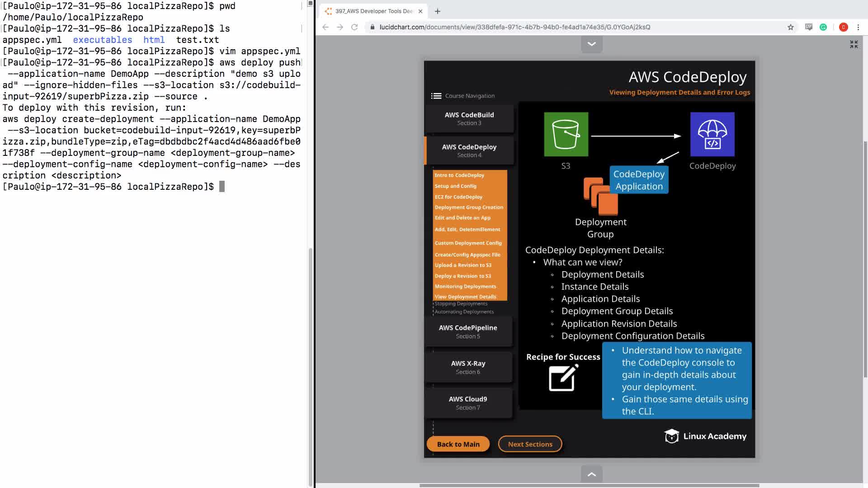Screen dimensions: 868x488
Task: Expand the bottom chevron-up panel
Action: click(591, 474)
